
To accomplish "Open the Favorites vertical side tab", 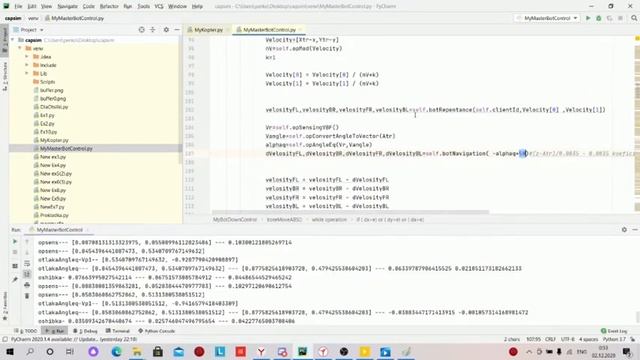I will [x=5, y=305].
